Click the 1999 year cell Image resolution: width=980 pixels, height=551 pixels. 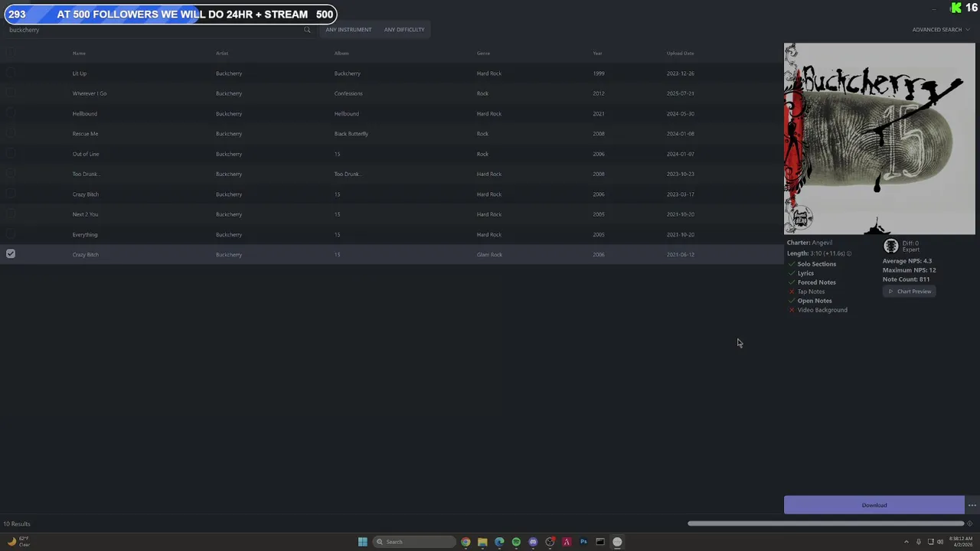pyautogui.click(x=599, y=73)
